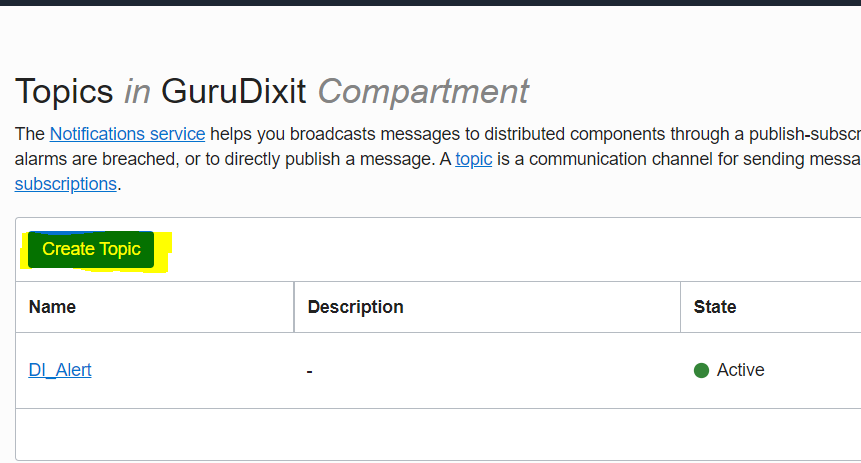Click the empty row below DI_Alert
861x463 pixels.
pyautogui.click(x=400, y=433)
